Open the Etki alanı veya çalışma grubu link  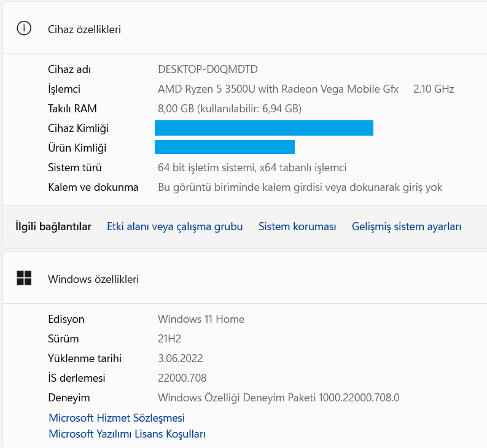point(174,226)
